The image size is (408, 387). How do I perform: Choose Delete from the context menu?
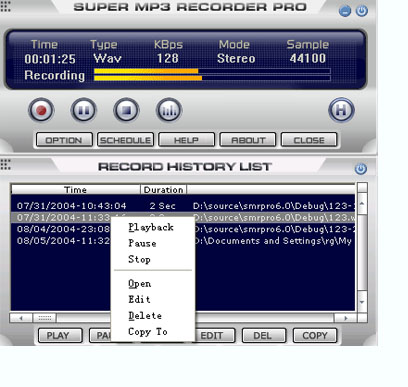145,315
